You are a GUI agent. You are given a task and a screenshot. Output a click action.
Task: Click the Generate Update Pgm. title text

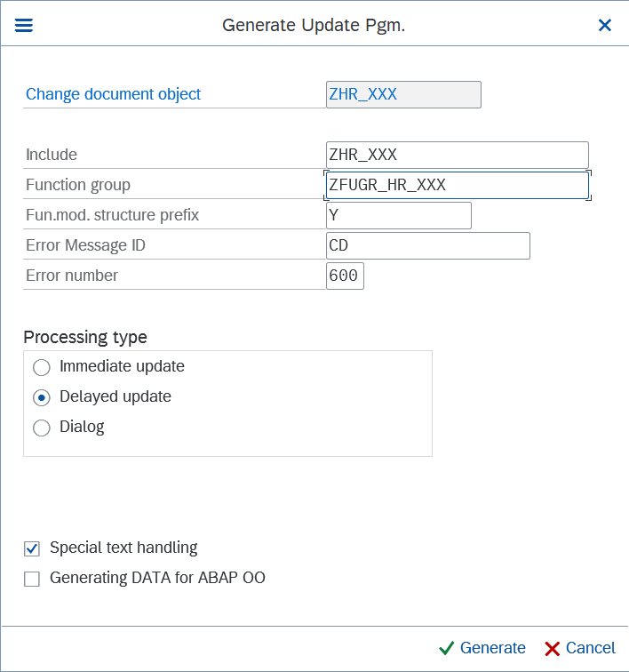click(314, 25)
